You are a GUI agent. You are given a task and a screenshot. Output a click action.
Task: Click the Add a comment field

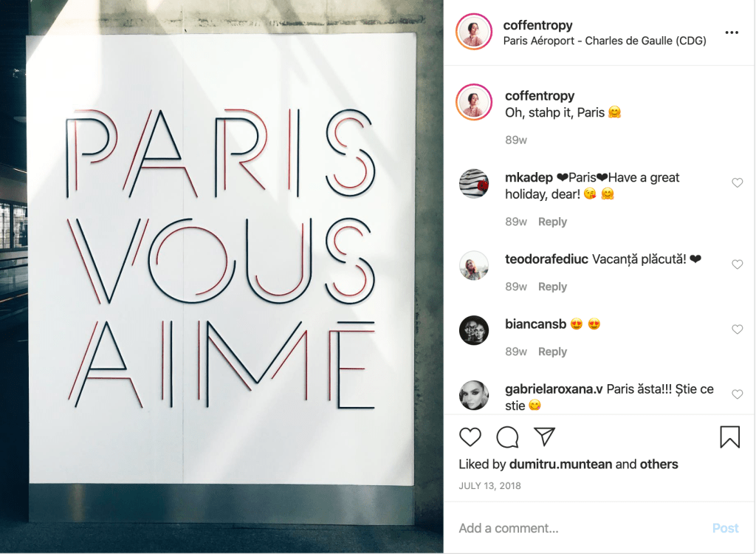[579, 528]
